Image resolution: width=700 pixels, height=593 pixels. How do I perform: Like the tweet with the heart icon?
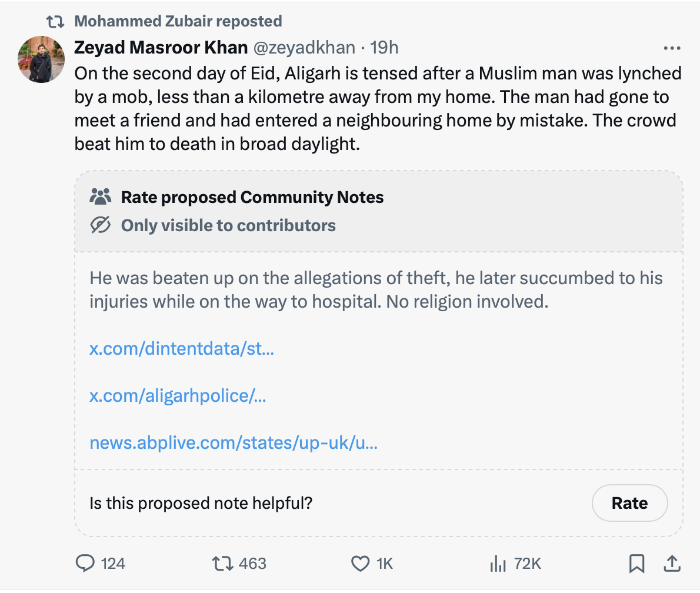click(x=360, y=564)
